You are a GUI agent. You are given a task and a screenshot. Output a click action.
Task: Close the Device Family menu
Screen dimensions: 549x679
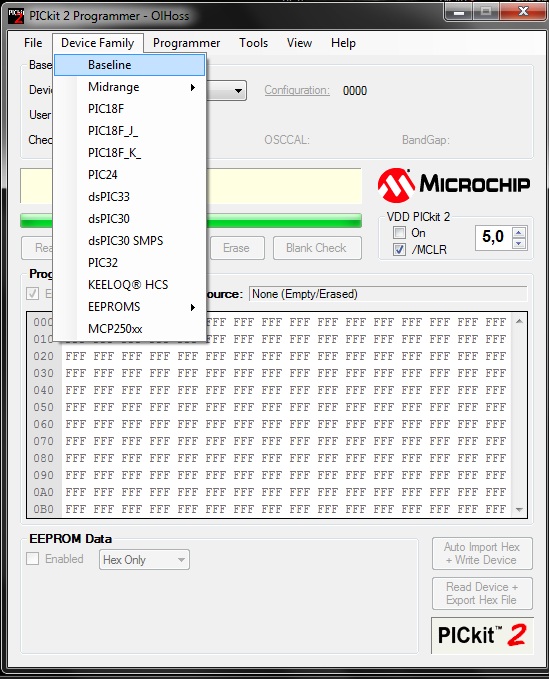click(98, 43)
